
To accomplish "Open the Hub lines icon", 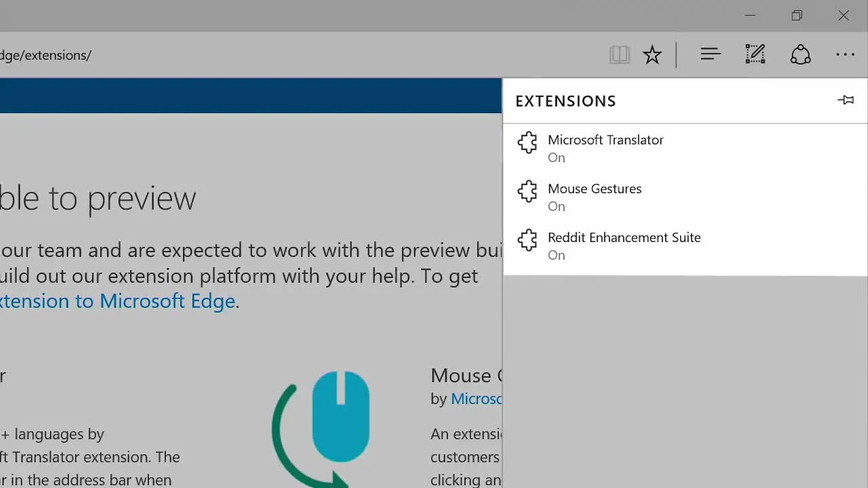I will click(711, 54).
